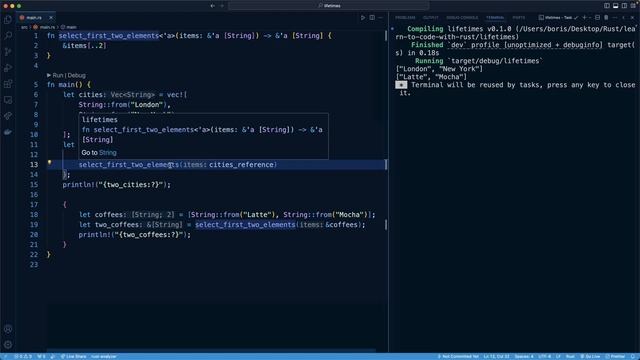
Task: Click Go Live in status bar
Action: click(x=590, y=356)
